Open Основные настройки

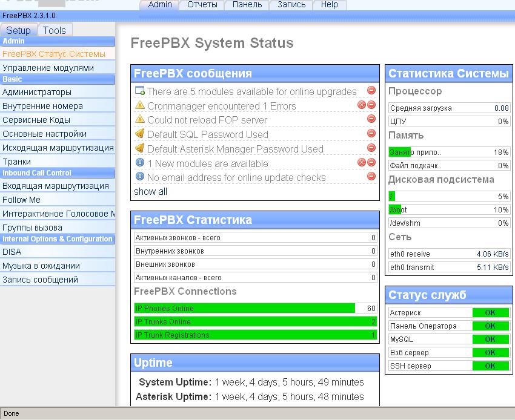tap(58, 134)
